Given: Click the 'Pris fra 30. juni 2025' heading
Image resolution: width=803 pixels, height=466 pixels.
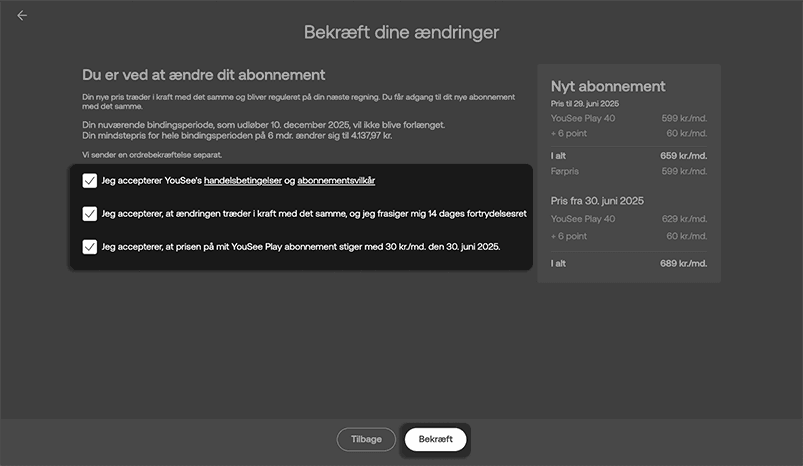Looking at the screenshot, I should pyautogui.click(x=597, y=201).
